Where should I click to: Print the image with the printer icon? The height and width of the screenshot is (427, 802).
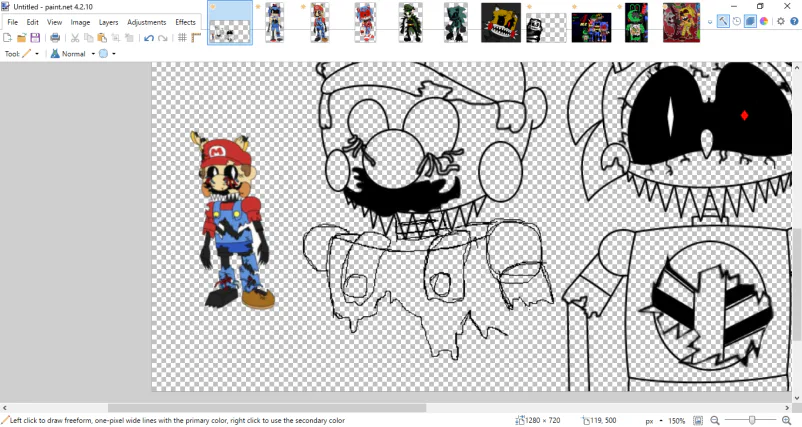[x=55, y=38]
